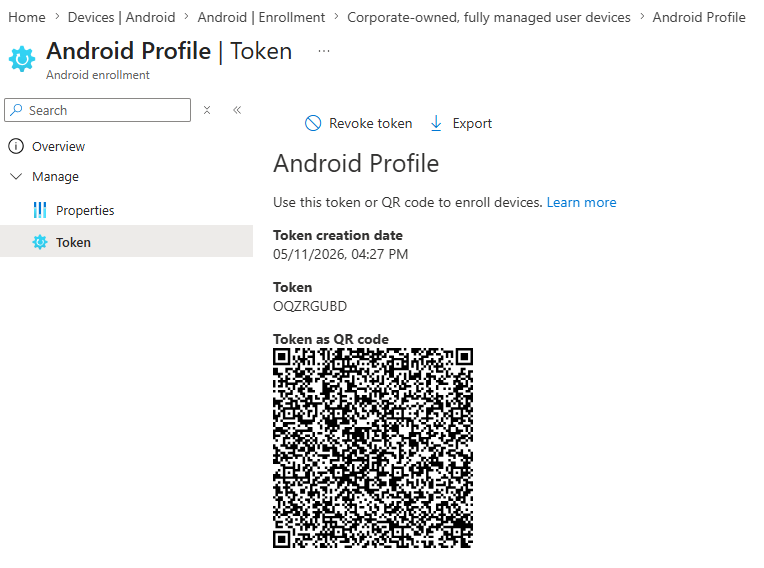Click the Overview info circle icon

[16, 146]
